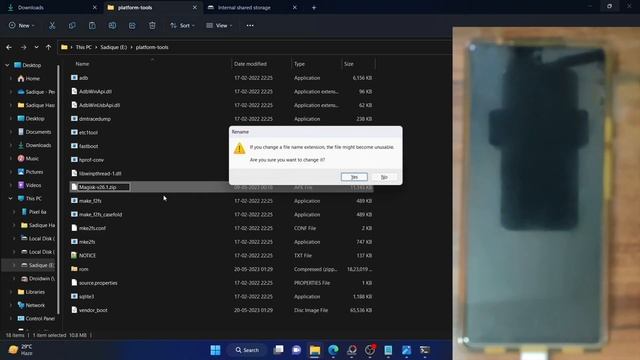This screenshot has width=640, height=360.
Task: Click Sadique (E:) breadcrumb
Action: tap(113, 47)
